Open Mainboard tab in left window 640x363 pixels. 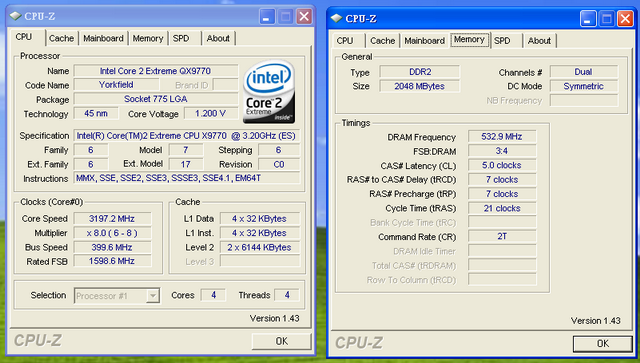point(103,38)
